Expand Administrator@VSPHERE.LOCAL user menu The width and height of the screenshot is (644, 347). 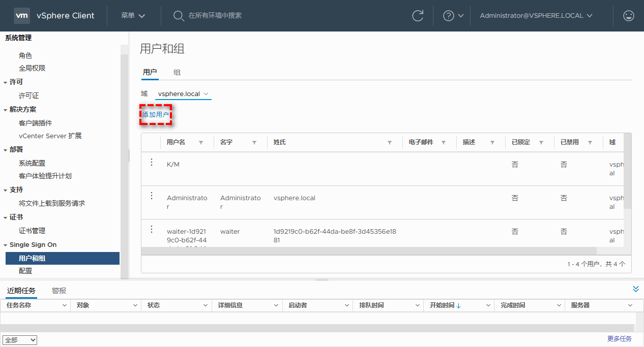[x=536, y=16]
